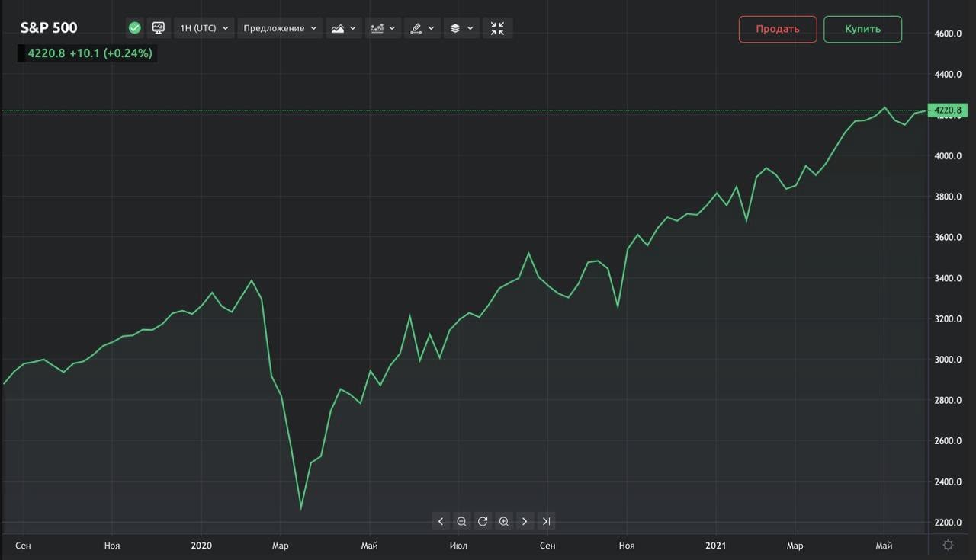Click the 2200.0 price axis label
Image resolution: width=976 pixels, height=560 pixels.
tap(949, 523)
